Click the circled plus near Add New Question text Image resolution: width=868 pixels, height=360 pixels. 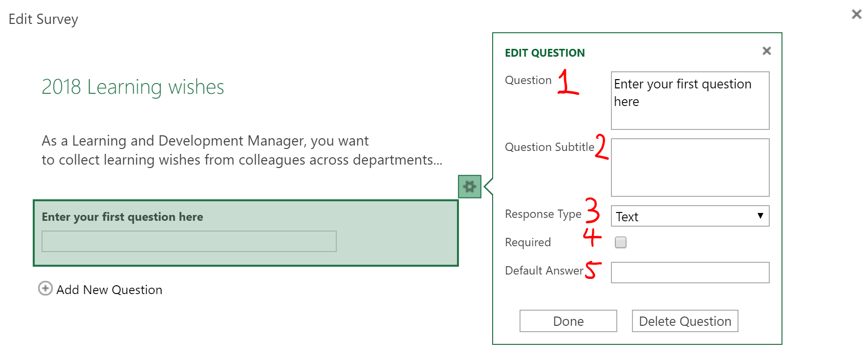45,289
